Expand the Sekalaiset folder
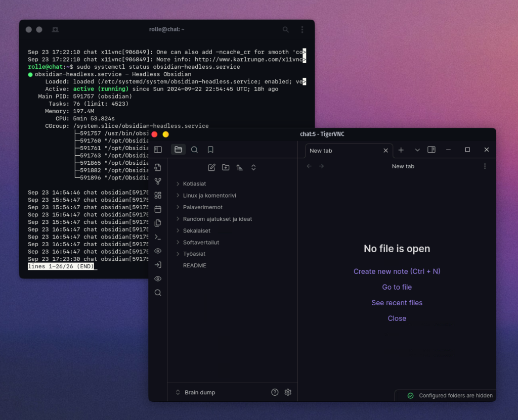This screenshot has width=518, height=420. click(197, 230)
